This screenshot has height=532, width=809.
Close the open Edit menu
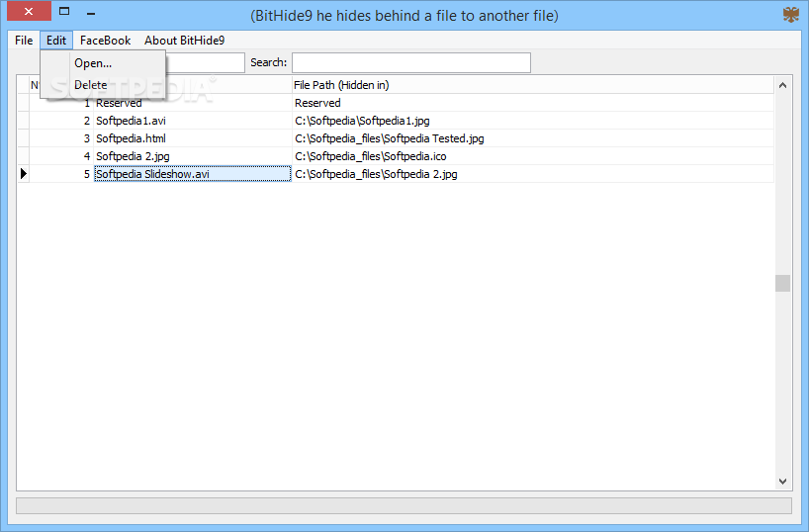[x=56, y=41]
